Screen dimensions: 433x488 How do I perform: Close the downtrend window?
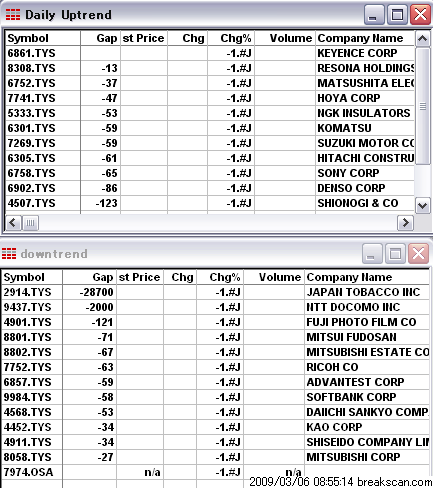pos(418,254)
